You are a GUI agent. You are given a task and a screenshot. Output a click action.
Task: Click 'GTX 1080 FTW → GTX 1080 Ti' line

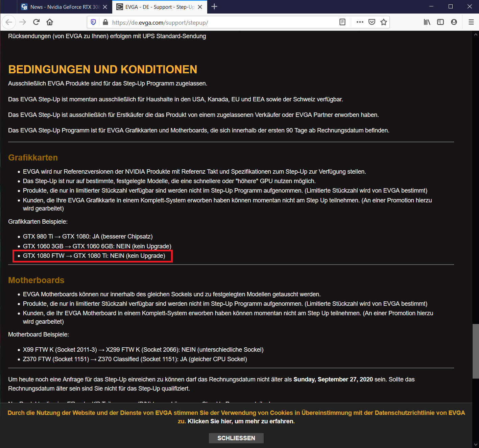[94, 256]
